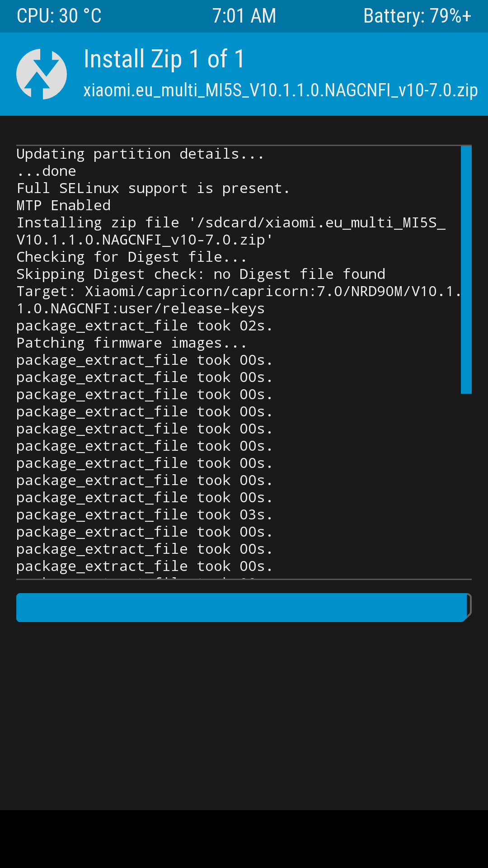The width and height of the screenshot is (488, 868).
Task: Tap the Full SELinux support log line
Action: click(x=153, y=189)
